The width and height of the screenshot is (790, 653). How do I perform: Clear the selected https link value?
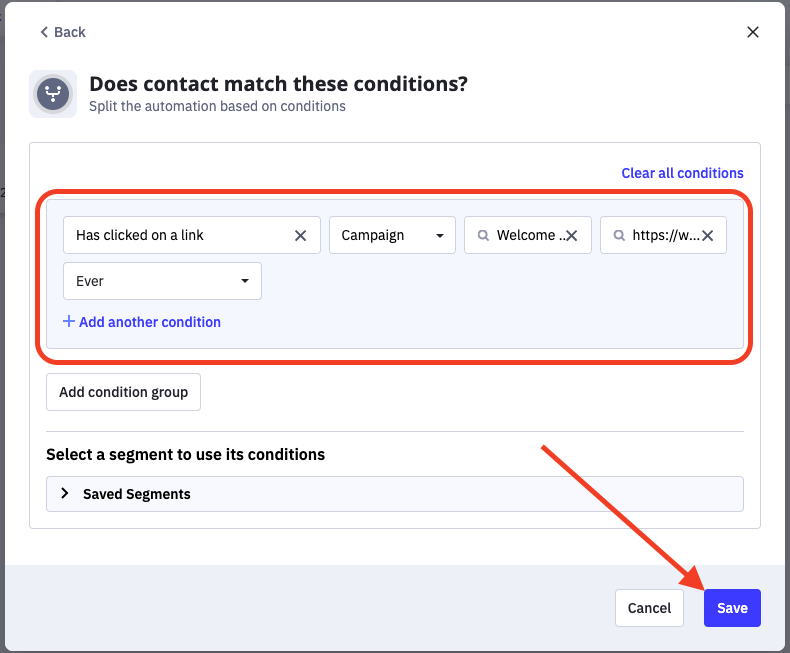(707, 236)
